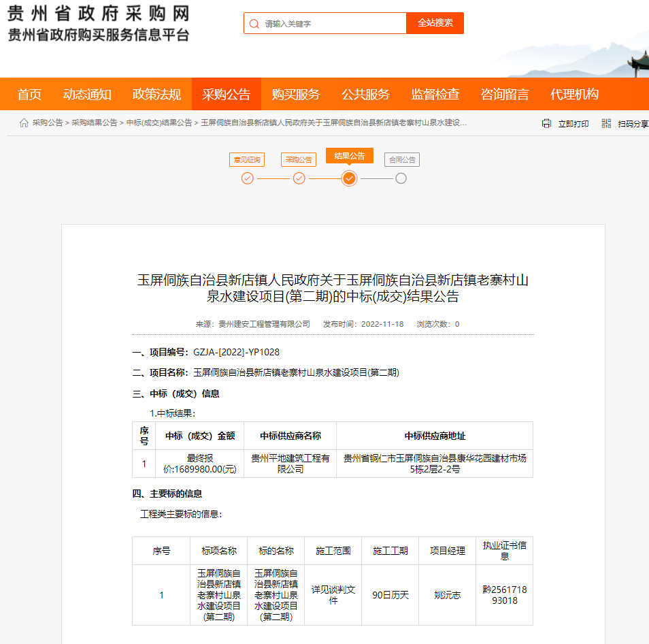
Task: Select the 合同公告 step label
Action: click(x=402, y=159)
